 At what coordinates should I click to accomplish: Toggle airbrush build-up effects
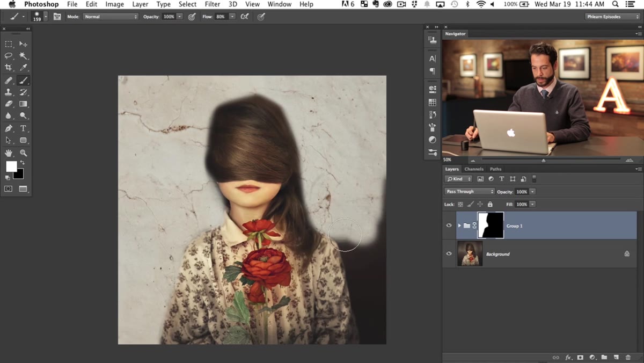(x=245, y=17)
